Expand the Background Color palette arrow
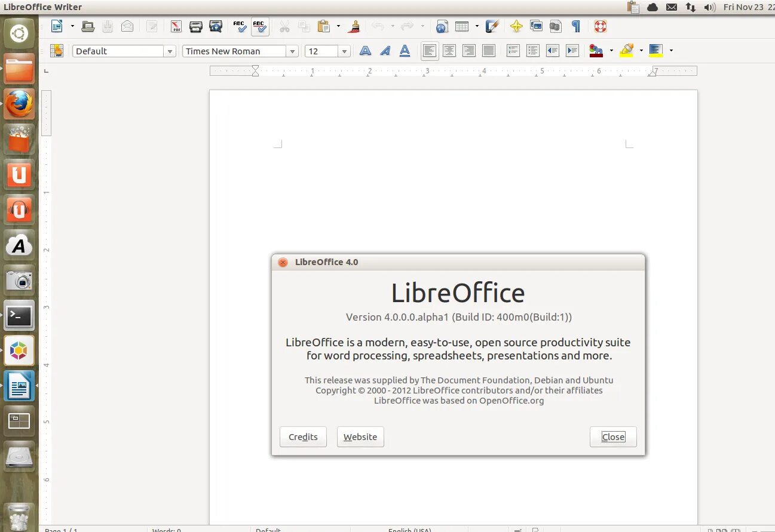775x532 pixels. pyautogui.click(x=671, y=51)
